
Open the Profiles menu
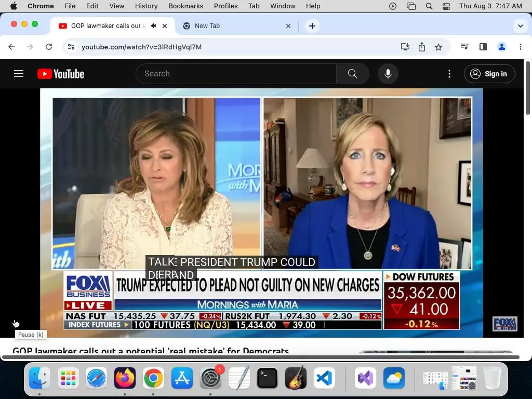(x=225, y=6)
